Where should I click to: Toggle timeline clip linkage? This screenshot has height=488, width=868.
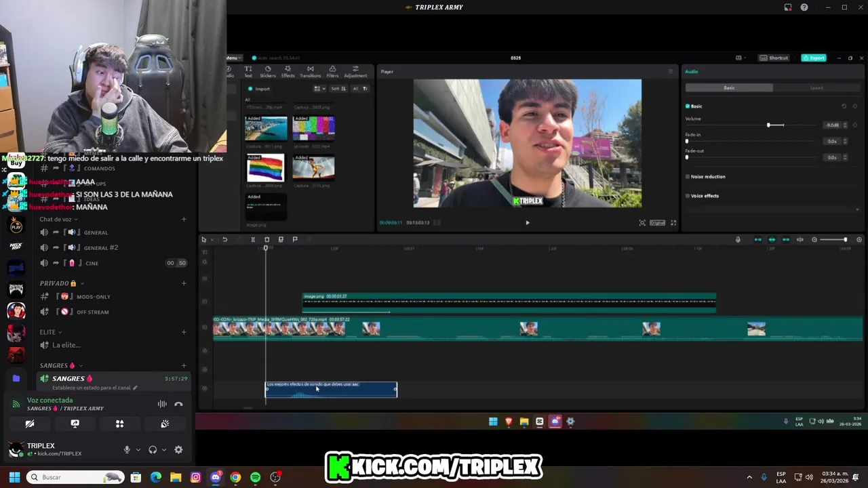click(786, 239)
